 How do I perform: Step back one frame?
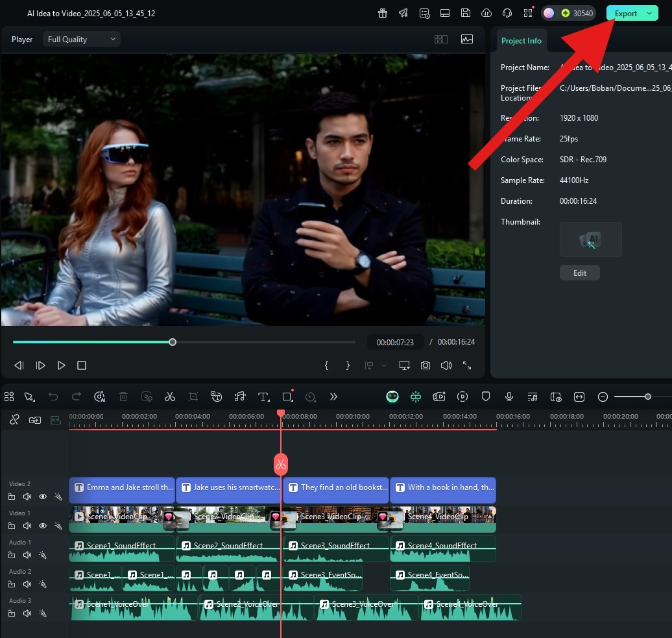(19, 365)
